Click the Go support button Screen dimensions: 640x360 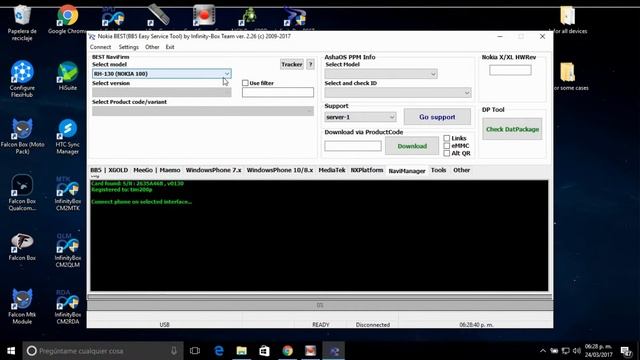tap(437, 117)
